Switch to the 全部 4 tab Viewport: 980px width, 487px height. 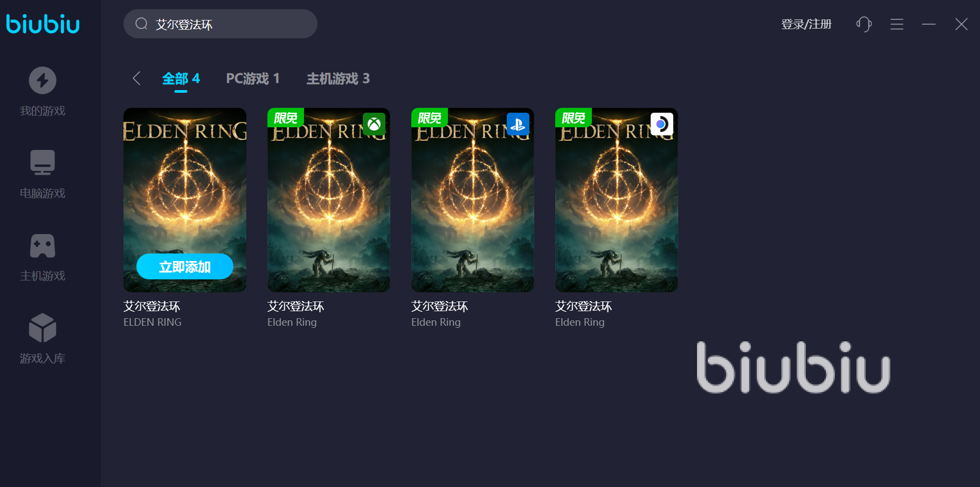(181, 79)
